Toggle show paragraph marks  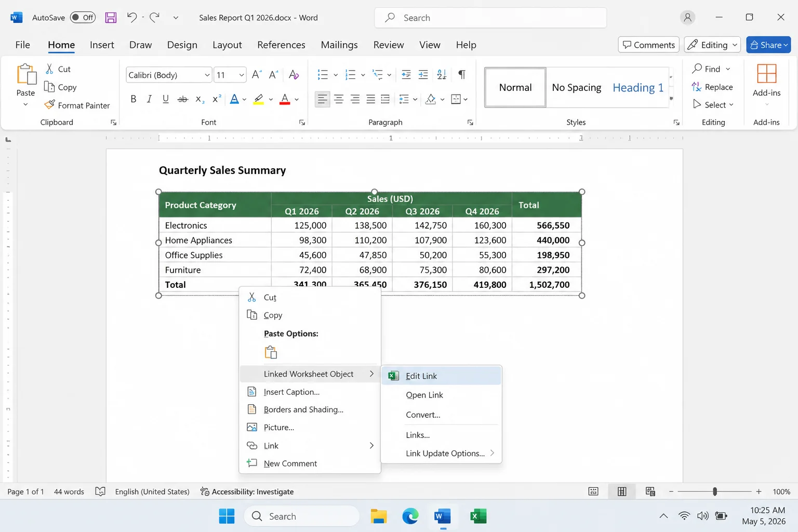[x=461, y=75]
